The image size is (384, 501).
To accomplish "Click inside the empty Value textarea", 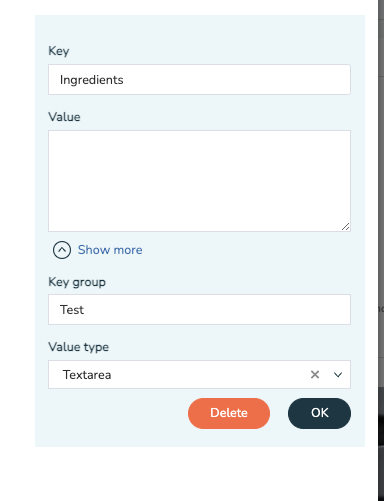I will point(199,181).
